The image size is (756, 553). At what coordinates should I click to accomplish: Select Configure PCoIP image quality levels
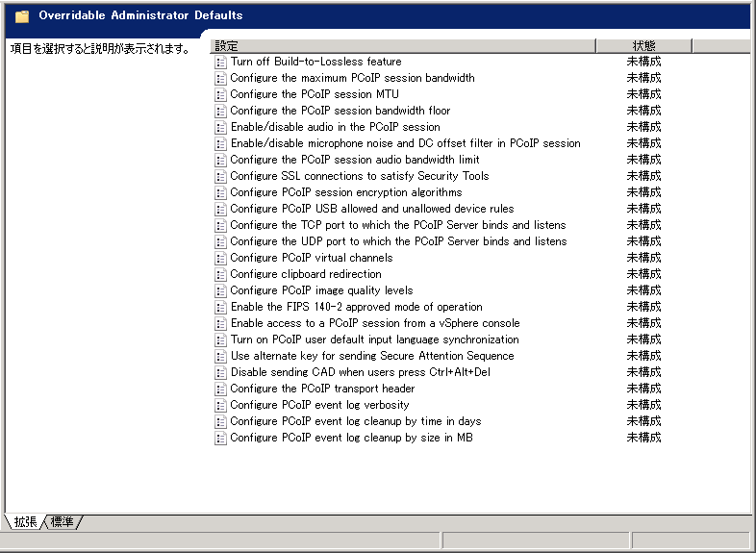pyautogui.click(x=321, y=291)
